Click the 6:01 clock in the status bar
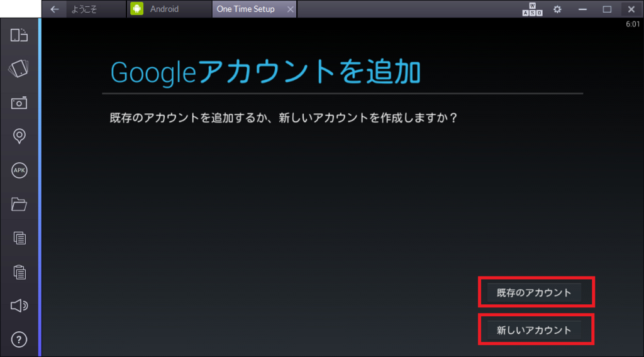The image size is (644, 357). (633, 25)
